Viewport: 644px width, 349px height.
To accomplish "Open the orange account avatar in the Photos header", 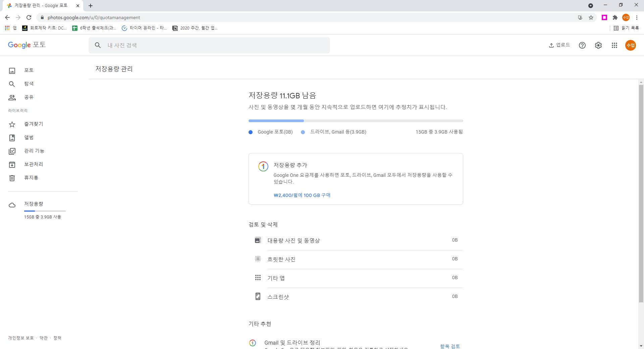I will (x=631, y=45).
